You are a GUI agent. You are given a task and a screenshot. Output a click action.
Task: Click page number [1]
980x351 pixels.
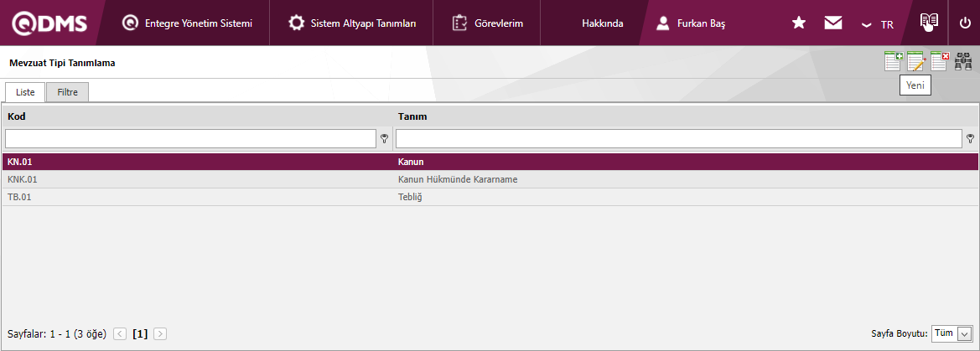[140, 333]
